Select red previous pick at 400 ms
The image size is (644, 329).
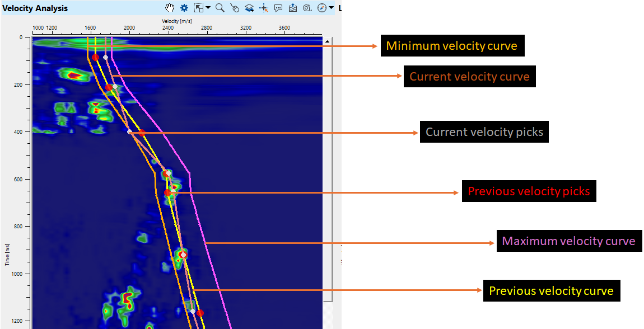142,133
